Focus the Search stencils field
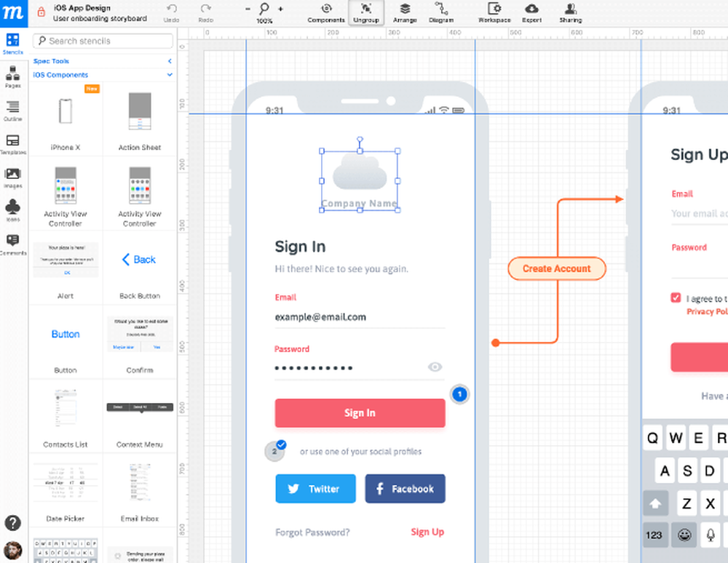 [103, 41]
